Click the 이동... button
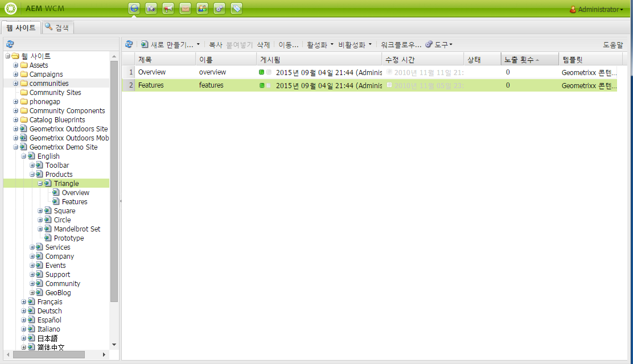Image resolution: width=633 pixels, height=364 pixels. [x=289, y=45]
